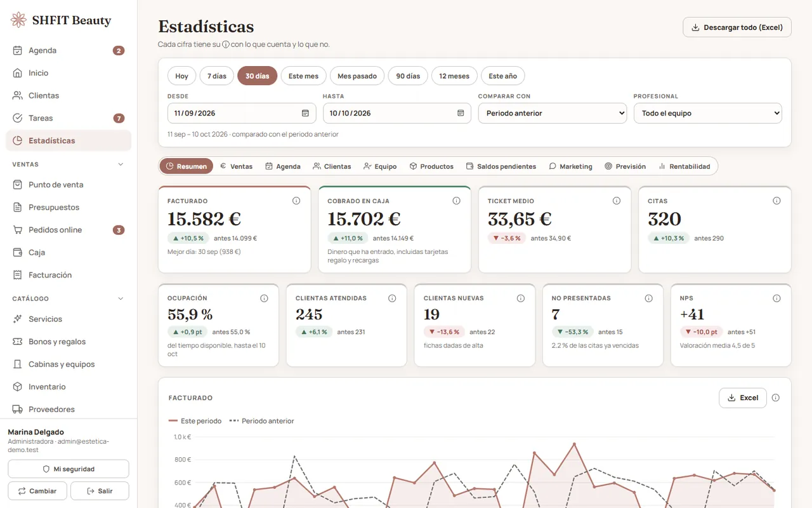812x508 pixels.
Task: Select the 90 días period chip
Action: click(408, 76)
